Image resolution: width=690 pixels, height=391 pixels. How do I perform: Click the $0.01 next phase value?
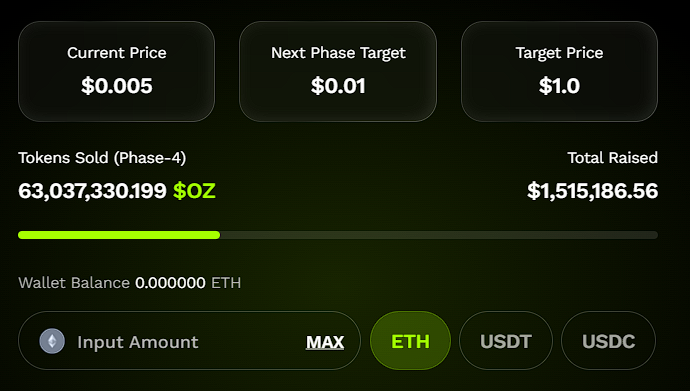(x=338, y=86)
